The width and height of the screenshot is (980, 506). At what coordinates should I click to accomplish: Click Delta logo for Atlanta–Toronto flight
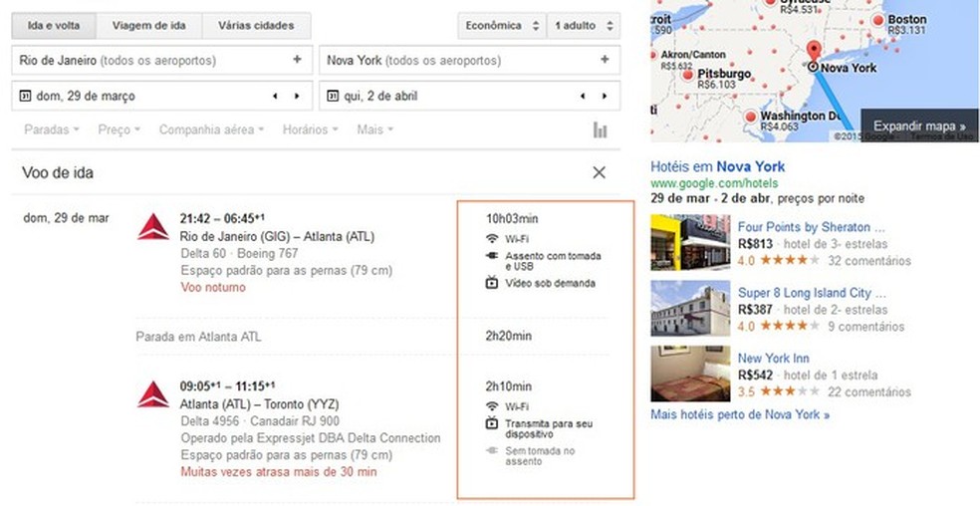153,394
